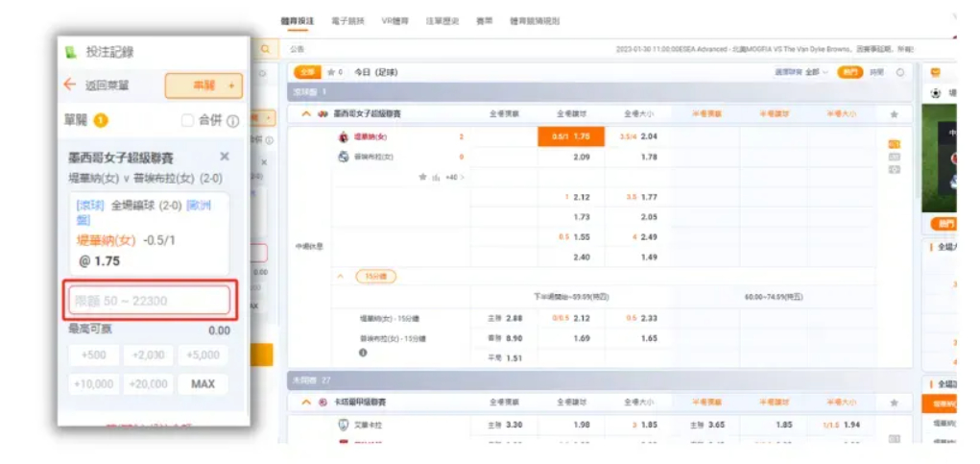The height and width of the screenshot is (464, 980).
Task: Open match statistics chart icon beside +40
Action: [435, 177]
